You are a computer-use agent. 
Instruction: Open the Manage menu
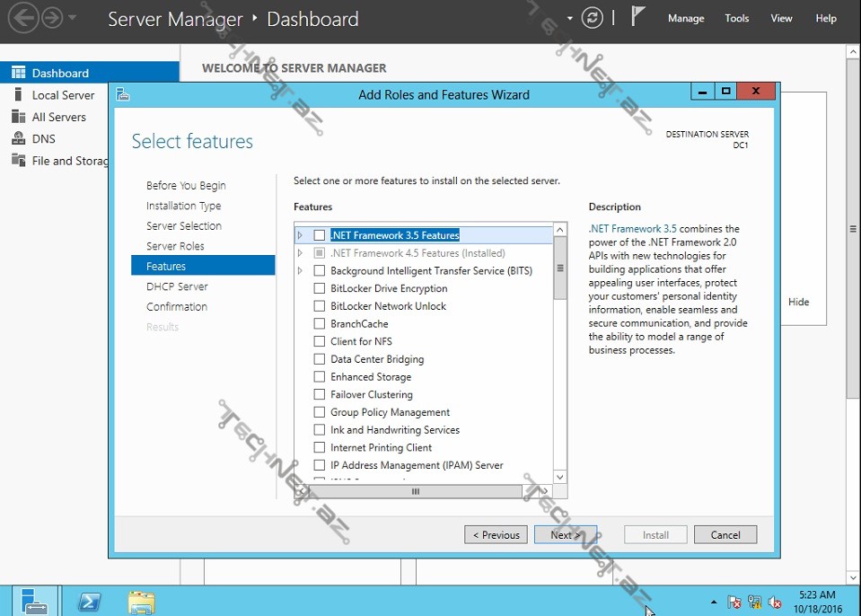(686, 18)
